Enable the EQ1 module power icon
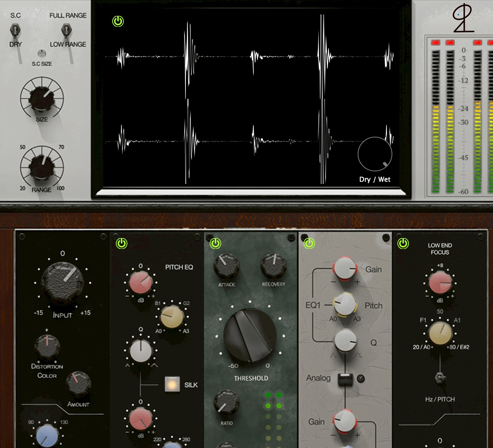The image size is (493, 448). coord(310,244)
